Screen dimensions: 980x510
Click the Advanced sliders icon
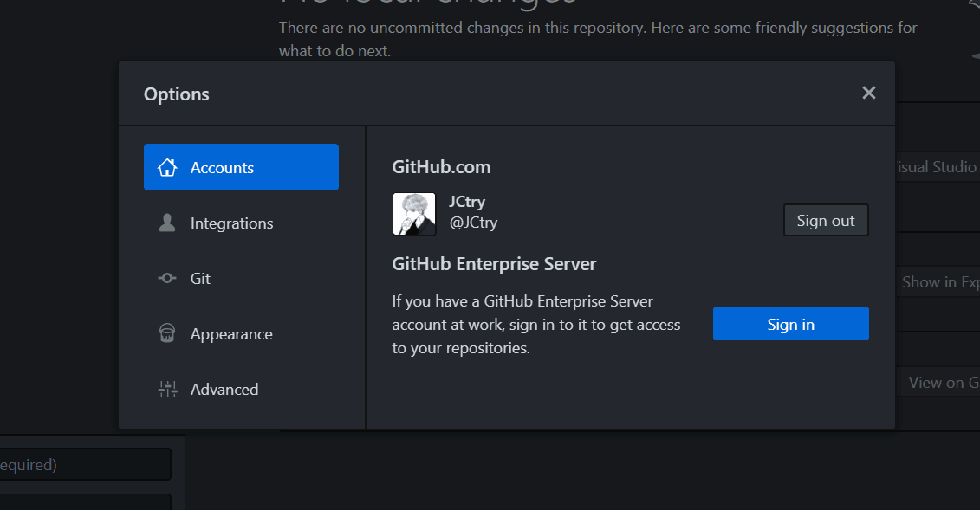[x=167, y=389]
